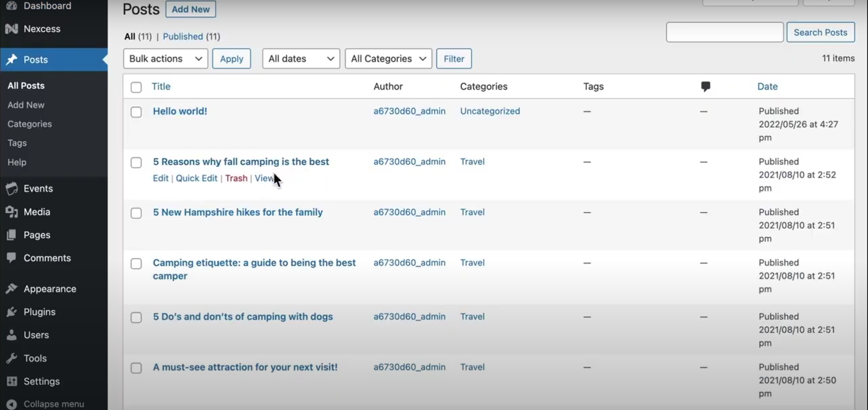Open Events via its calendar icon
Image resolution: width=868 pixels, height=410 pixels.
coord(12,189)
